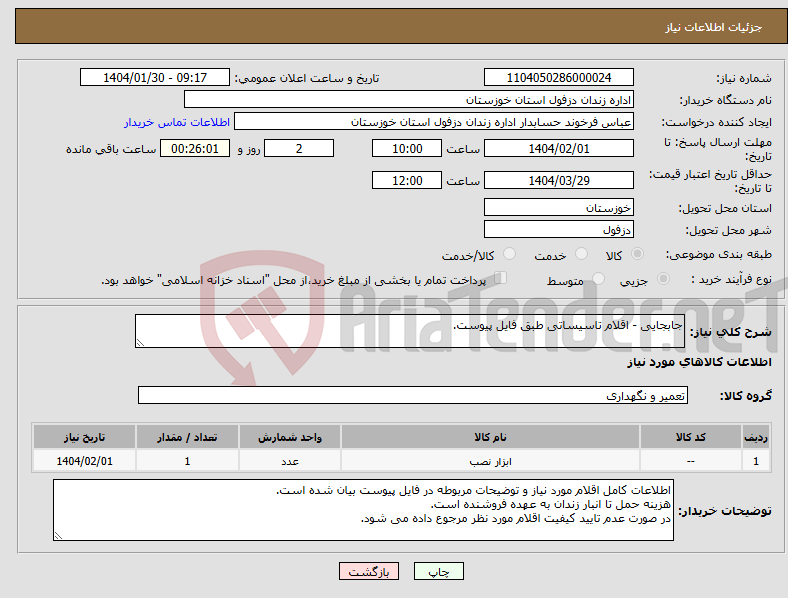Click the ردیف column header
Image resolution: width=788 pixels, height=598 pixels.
[756, 437]
